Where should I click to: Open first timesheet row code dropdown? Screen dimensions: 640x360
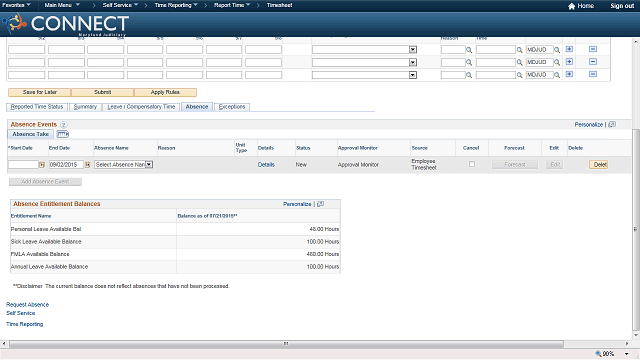364,49
